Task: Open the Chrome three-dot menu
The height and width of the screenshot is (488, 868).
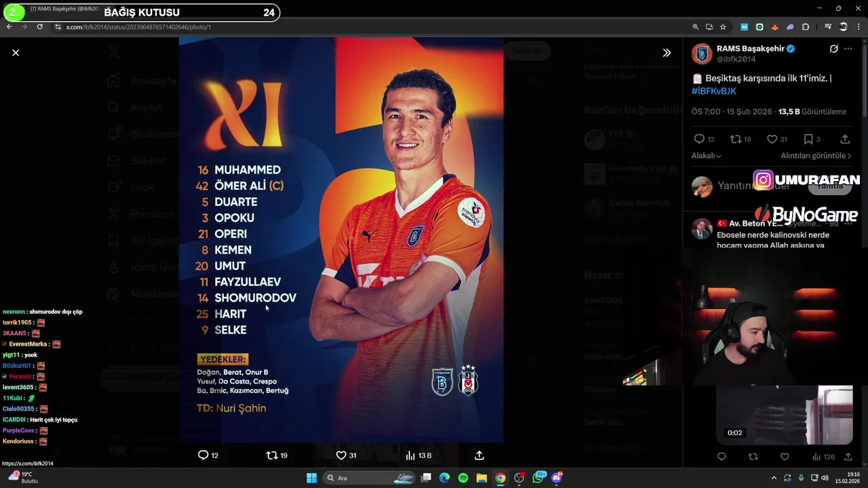Action: pyautogui.click(x=858, y=27)
